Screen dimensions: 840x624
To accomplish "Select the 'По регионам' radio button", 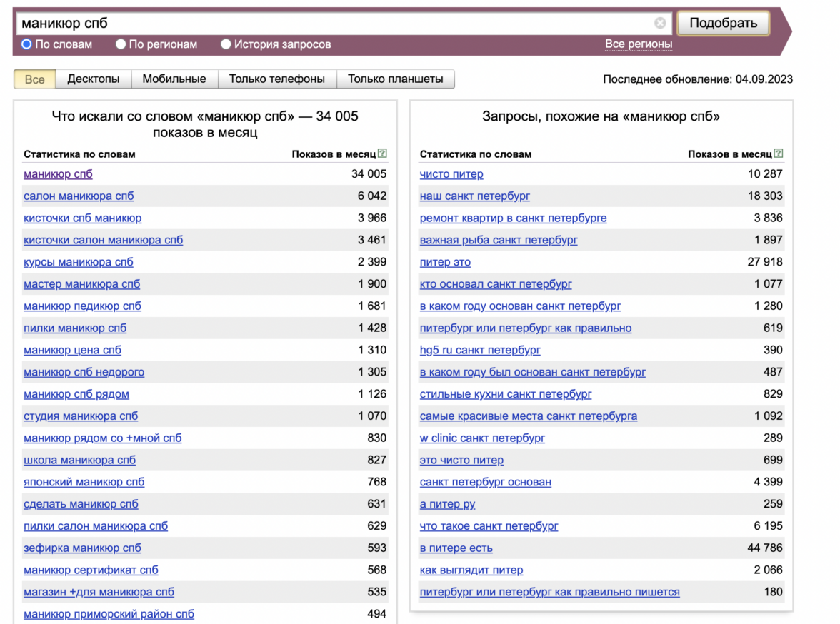I will point(121,44).
